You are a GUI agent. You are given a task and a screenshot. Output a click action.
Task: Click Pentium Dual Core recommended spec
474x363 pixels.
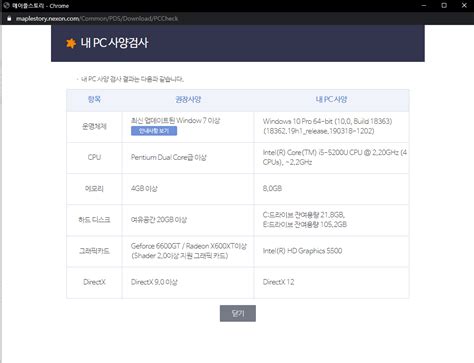[x=169, y=157]
